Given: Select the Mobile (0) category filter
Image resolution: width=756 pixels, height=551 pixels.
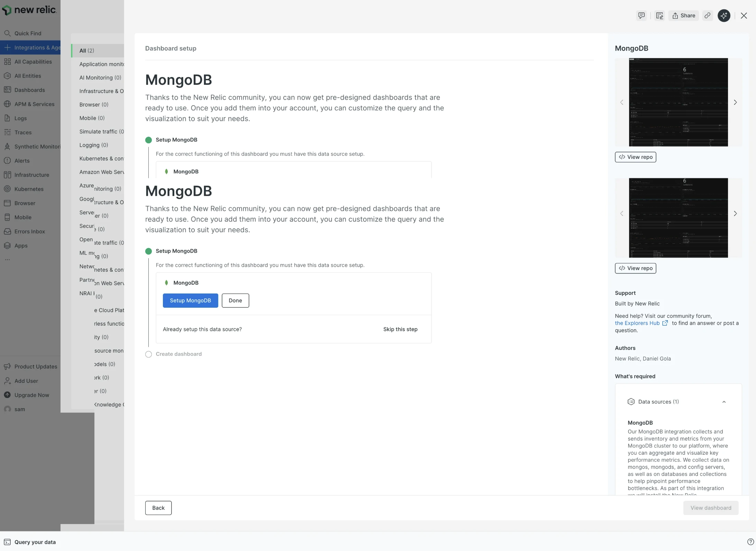Looking at the screenshot, I should point(92,118).
